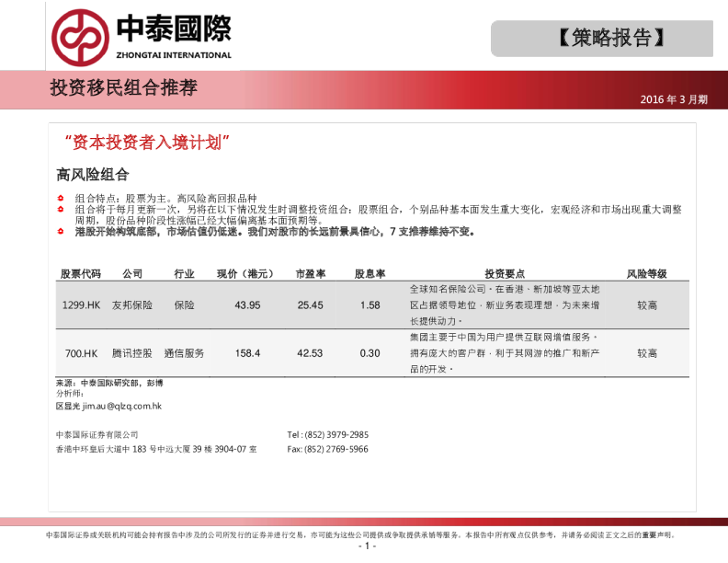Click the 风险等级 column header
This screenshot has height=563, width=728.
(647, 273)
